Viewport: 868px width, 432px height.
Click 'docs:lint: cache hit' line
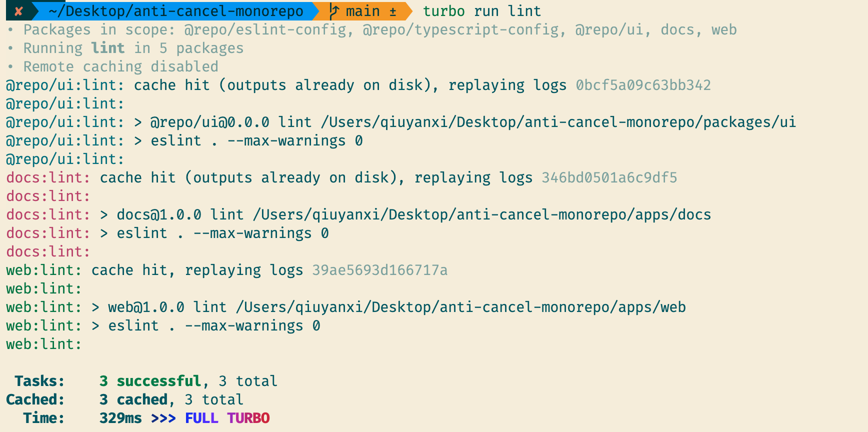pos(341,178)
